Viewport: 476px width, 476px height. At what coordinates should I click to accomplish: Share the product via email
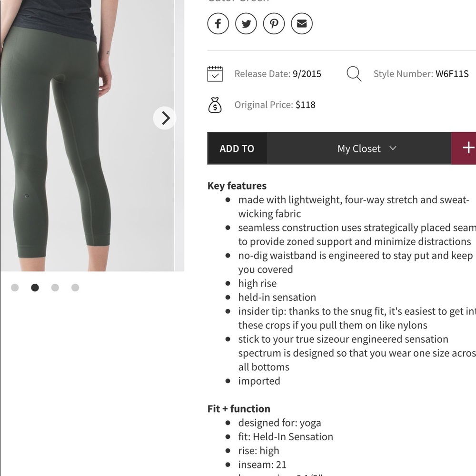click(x=301, y=23)
